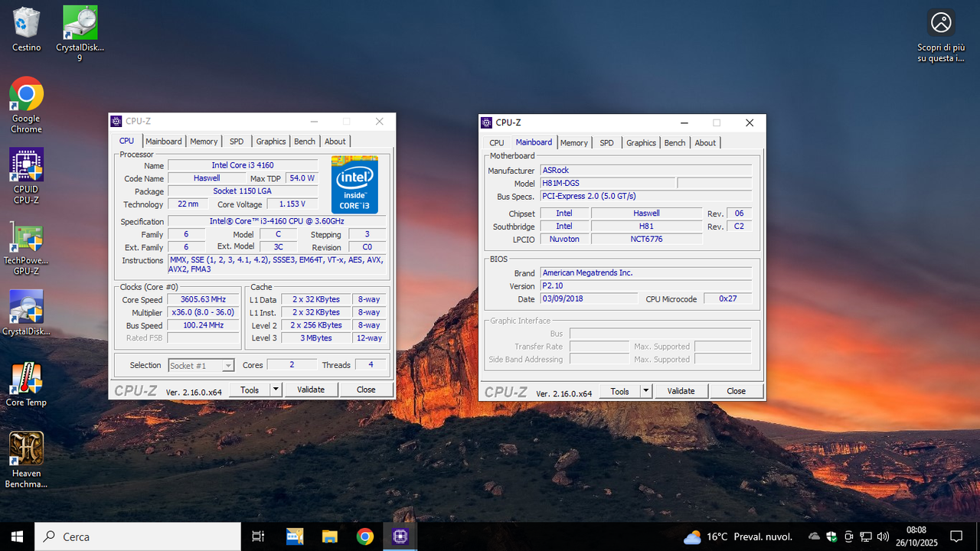Click Tools button in left CPU-Z window
This screenshot has width=980, height=551.
pyautogui.click(x=250, y=390)
